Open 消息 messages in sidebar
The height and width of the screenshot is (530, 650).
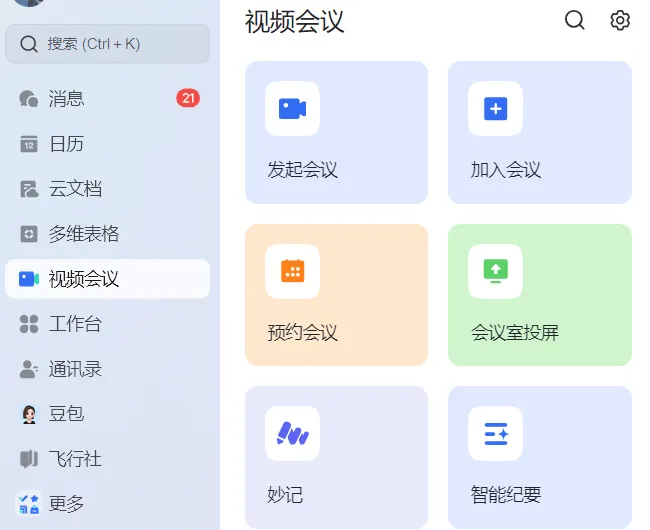point(107,99)
